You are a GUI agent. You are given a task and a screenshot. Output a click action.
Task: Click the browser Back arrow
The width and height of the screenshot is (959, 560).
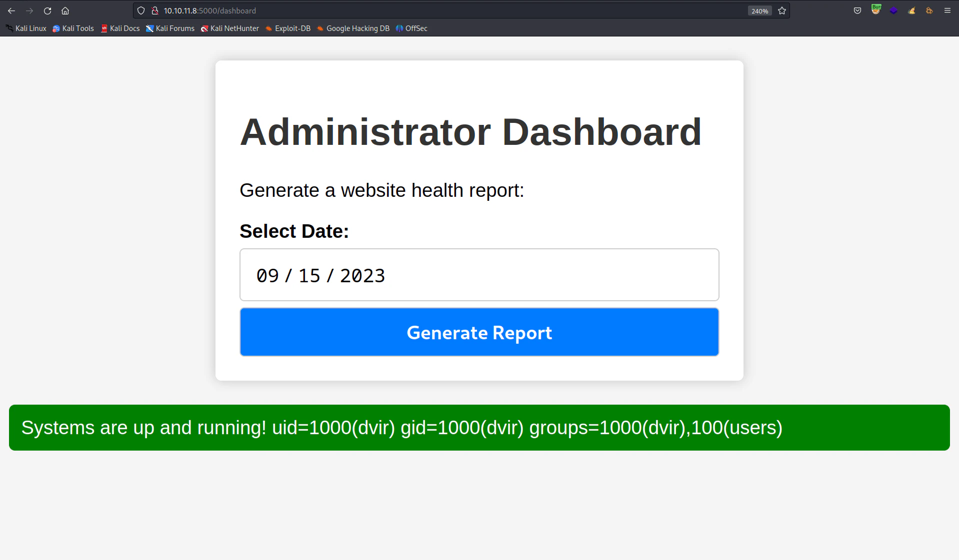11,10
